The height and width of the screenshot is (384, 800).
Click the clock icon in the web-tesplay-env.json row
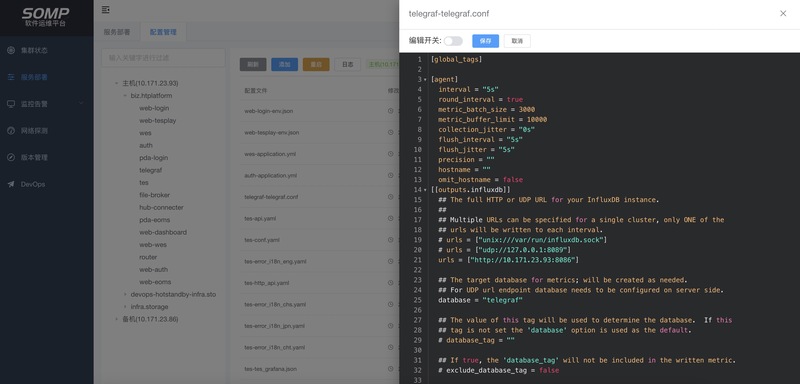click(x=391, y=132)
